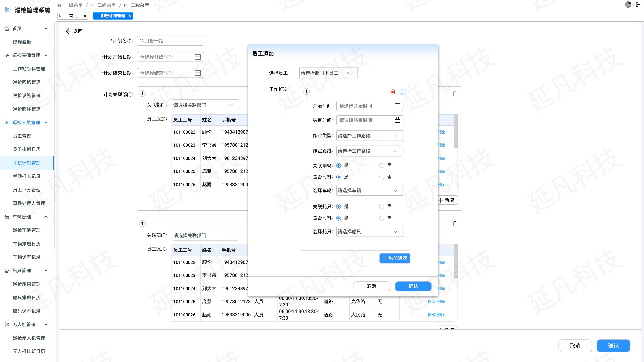The width and height of the screenshot is (644, 362).
Task: Click the red delete shift icon in dialog
Action: [x=392, y=91]
